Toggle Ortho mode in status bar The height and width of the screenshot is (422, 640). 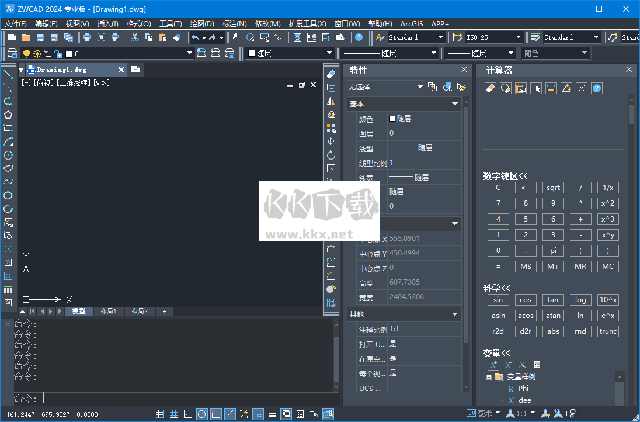(188, 414)
